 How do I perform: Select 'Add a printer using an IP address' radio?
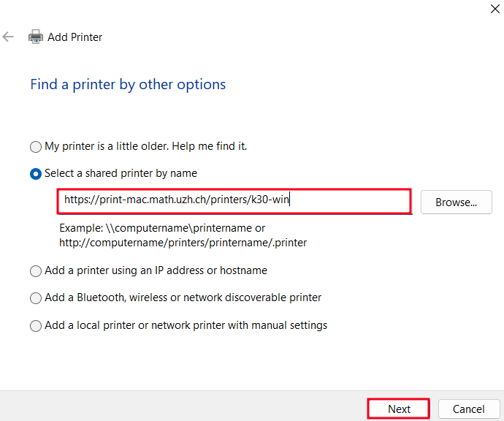tap(36, 271)
